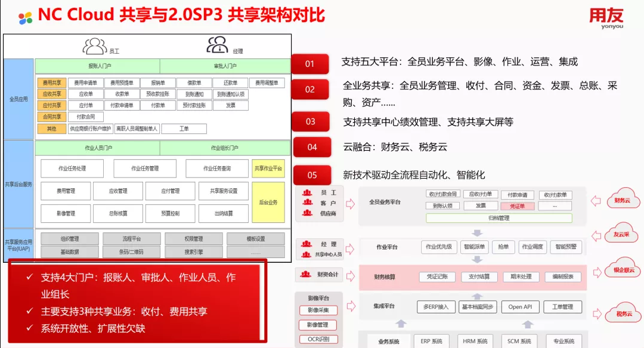Click the red people icon beside 财资会计
Image resolution: width=644 pixels, height=348 pixels.
(x=305, y=274)
